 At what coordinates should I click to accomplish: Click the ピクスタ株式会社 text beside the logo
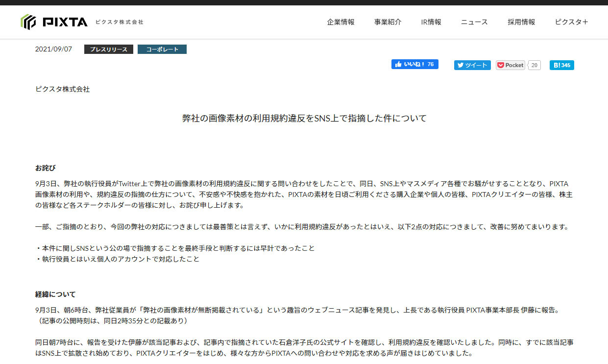tap(119, 22)
